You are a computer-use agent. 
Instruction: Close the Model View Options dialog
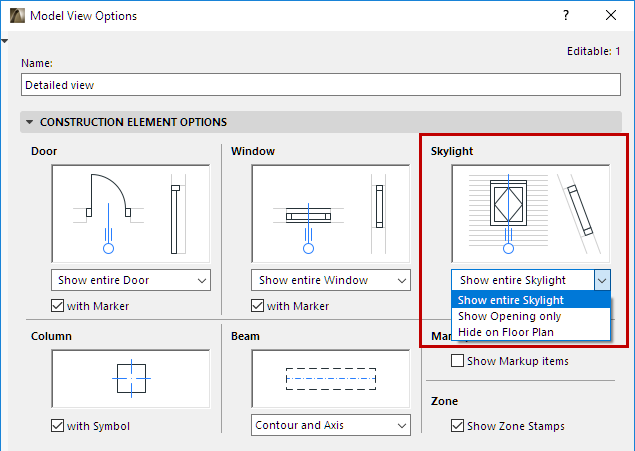coord(611,15)
